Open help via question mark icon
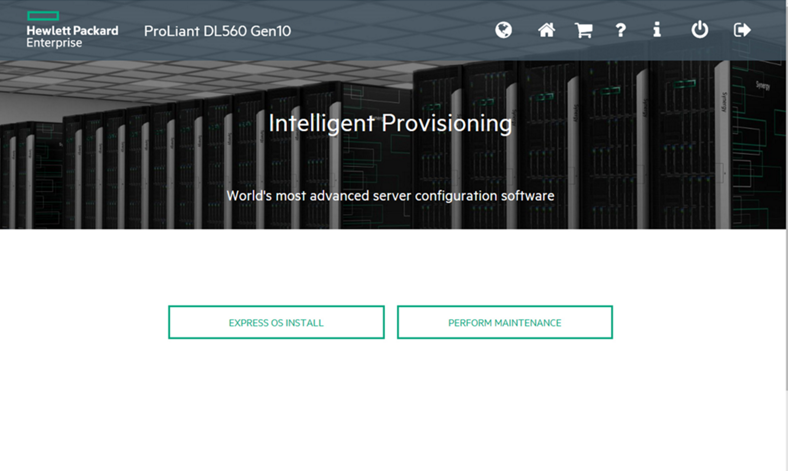 621,30
